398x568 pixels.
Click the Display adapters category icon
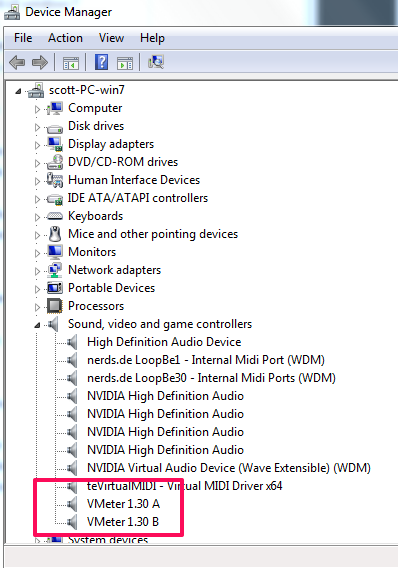click(55, 144)
